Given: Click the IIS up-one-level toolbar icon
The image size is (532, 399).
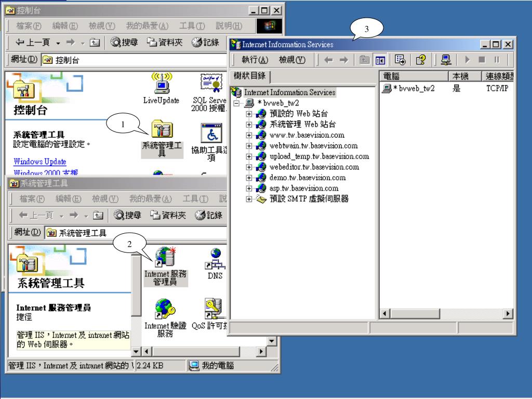Looking at the screenshot, I should (364, 60).
